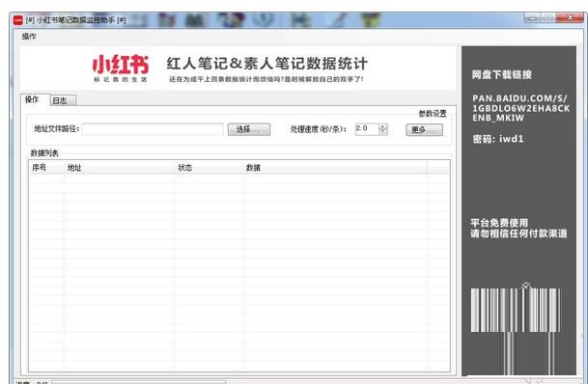This screenshot has width=588, height=384.
Task: Click the 序号 column header
Action: tap(46, 168)
